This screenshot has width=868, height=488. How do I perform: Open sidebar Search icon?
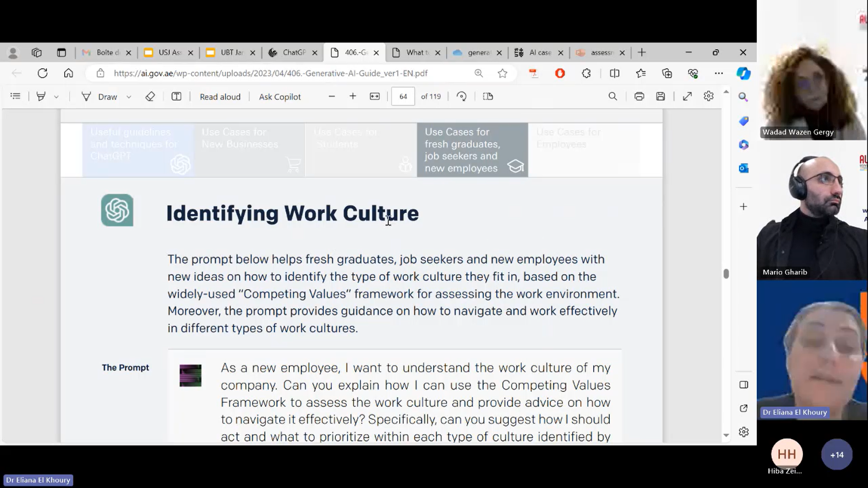(x=744, y=97)
